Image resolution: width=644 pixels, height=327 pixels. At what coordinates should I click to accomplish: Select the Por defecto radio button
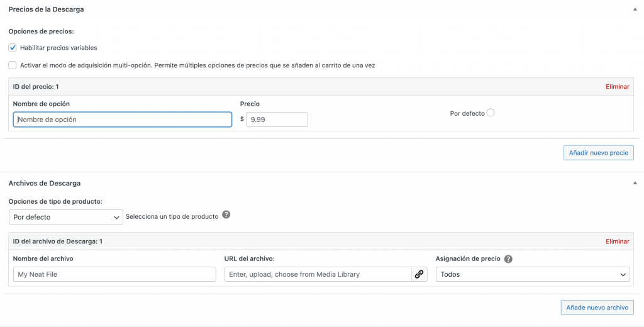click(x=491, y=113)
